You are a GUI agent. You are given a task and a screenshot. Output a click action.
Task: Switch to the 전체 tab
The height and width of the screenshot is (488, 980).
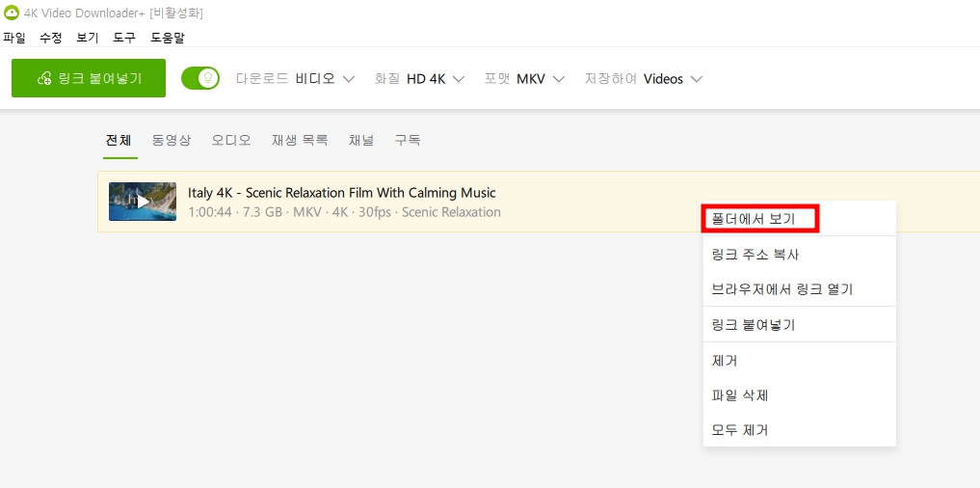coord(119,140)
